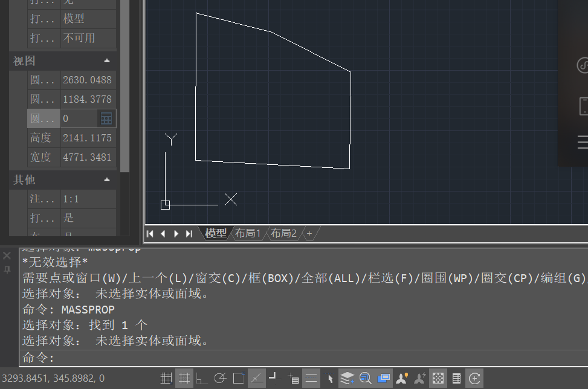Click the lineweight display icon

pyautogui.click(x=311, y=379)
